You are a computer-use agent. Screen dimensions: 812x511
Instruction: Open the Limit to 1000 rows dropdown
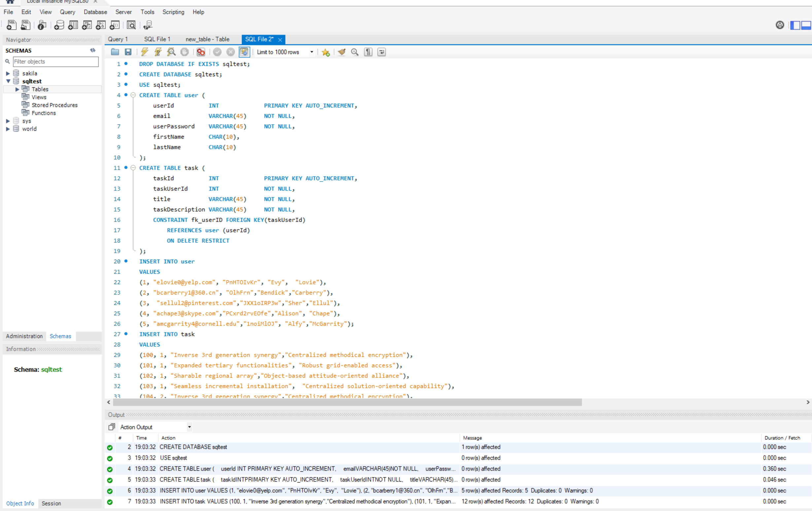click(x=312, y=52)
